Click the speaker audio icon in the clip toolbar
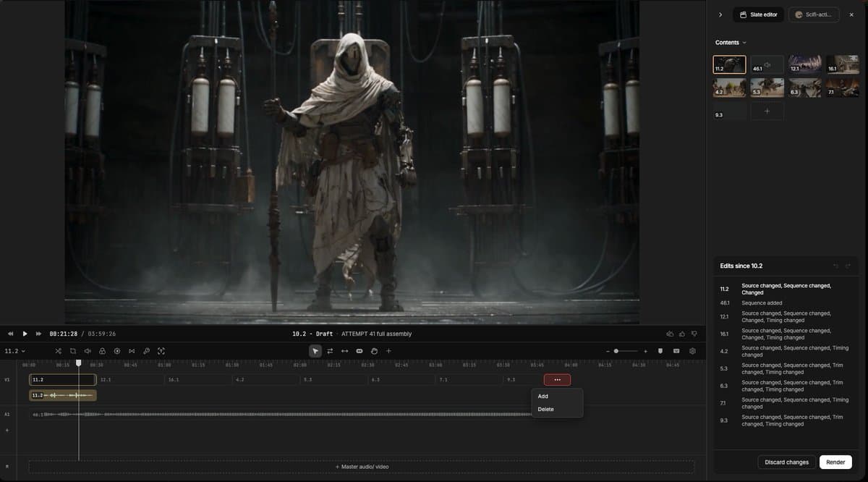Viewport: 868px width, 482px height. [88, 351]
